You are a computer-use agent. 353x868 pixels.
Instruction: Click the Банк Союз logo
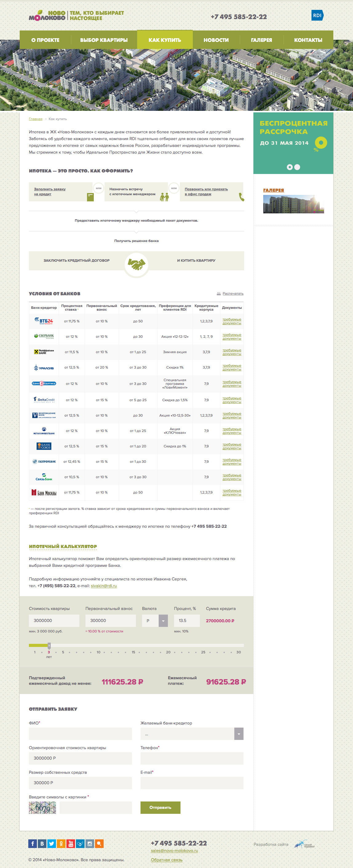[x=44, y=446]
